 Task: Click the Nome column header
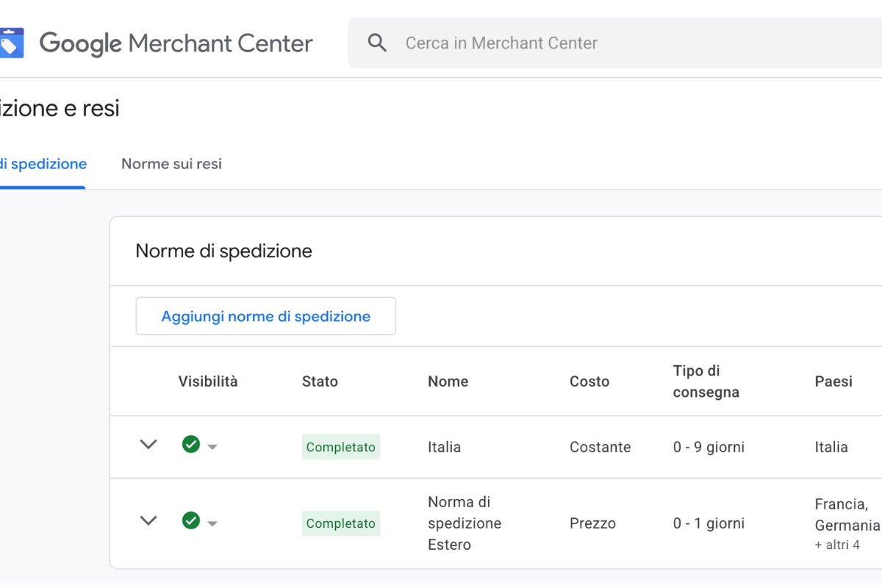pos(448,381)
